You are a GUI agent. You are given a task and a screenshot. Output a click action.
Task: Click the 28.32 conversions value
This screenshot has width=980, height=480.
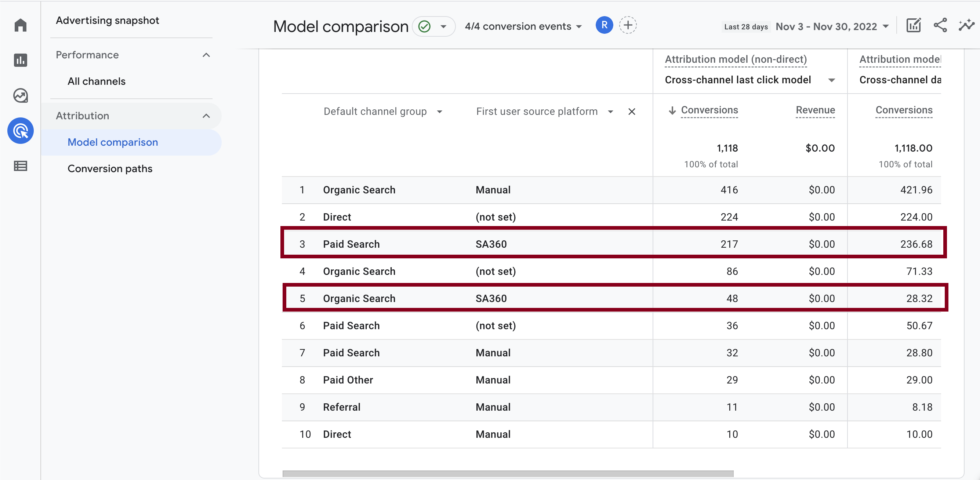point(919,299)
